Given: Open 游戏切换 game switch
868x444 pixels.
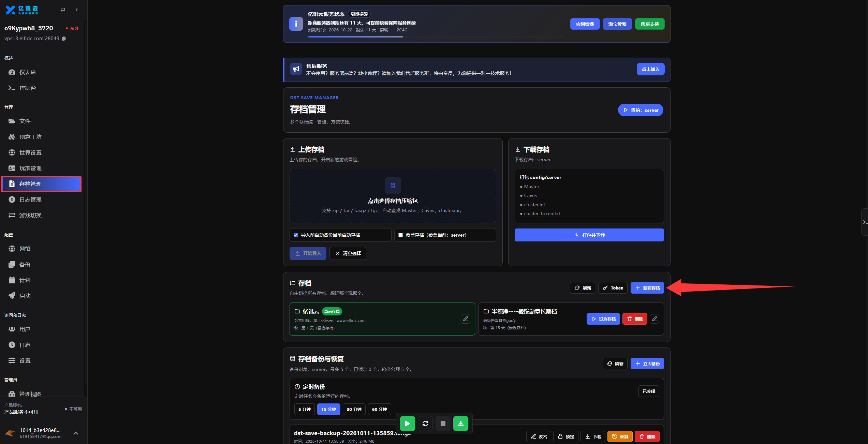Looking at the screenshot, I should [x=41, y=215].
